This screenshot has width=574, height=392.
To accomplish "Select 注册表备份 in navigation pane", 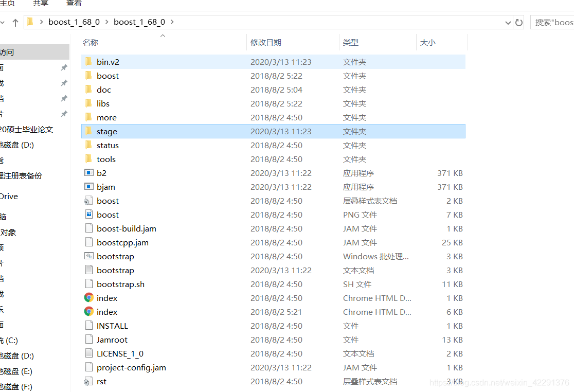I will (21, 176).
